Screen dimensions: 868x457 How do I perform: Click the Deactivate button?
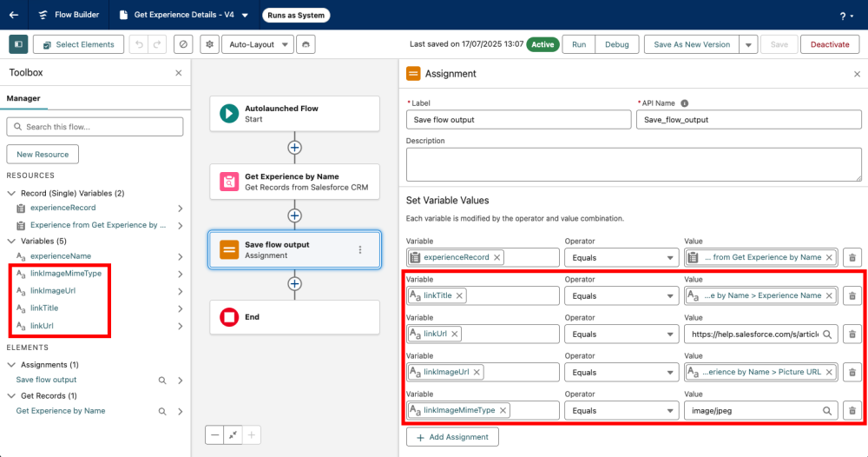pyautogui.click(x=830, y=44)
